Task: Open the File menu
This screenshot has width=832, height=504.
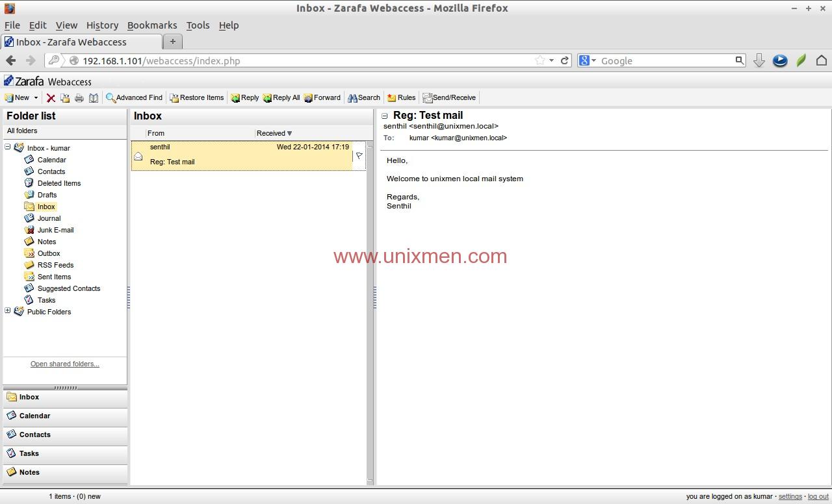Action: (12, 25)
